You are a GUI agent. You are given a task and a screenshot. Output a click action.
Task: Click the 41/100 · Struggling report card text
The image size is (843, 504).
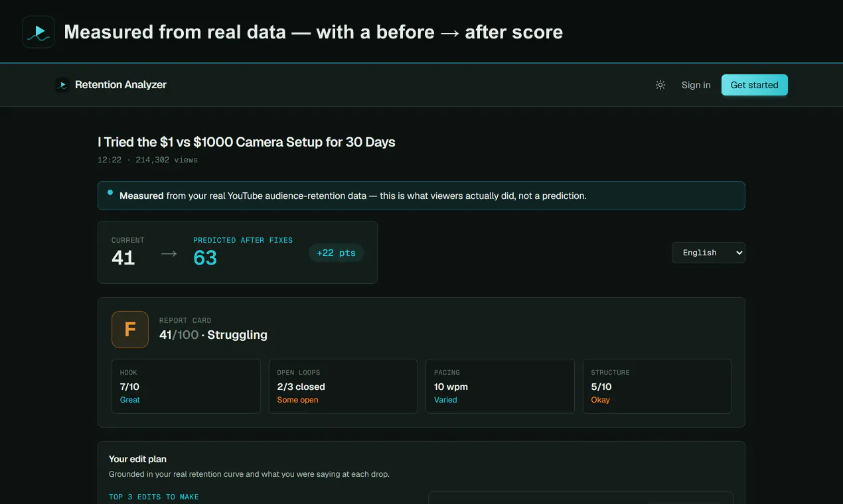tap(213, 335)
